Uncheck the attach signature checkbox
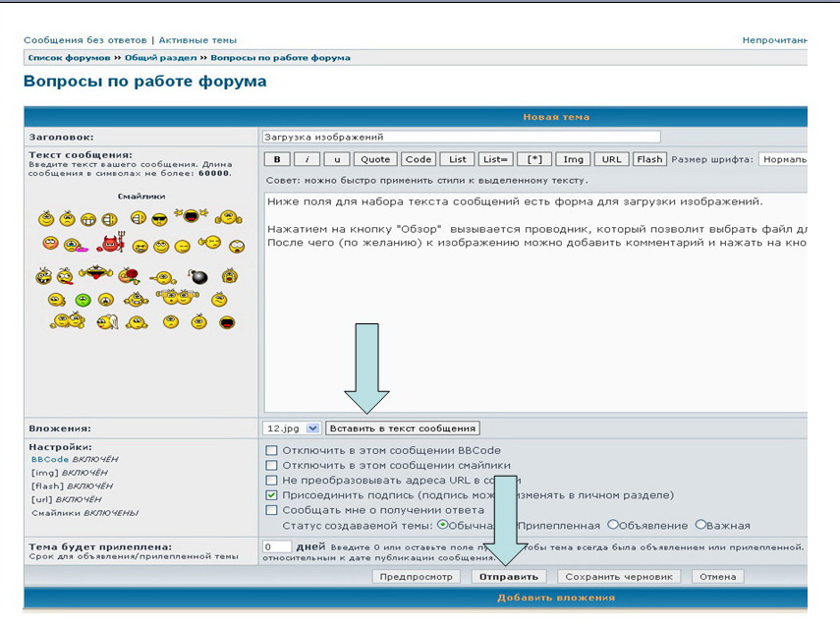Screen dimensions: 840x628 point(272,495)
